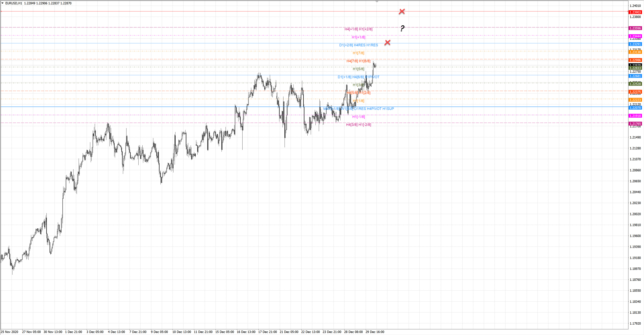Click the purple 1.21765 price tag

pyautogui.click(x=635, y=124)
